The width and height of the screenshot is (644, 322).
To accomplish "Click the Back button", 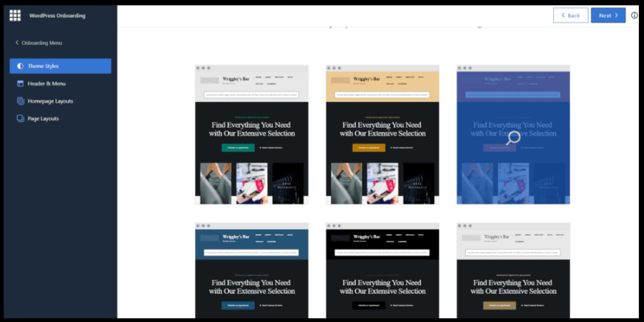I will pos(570,16).
